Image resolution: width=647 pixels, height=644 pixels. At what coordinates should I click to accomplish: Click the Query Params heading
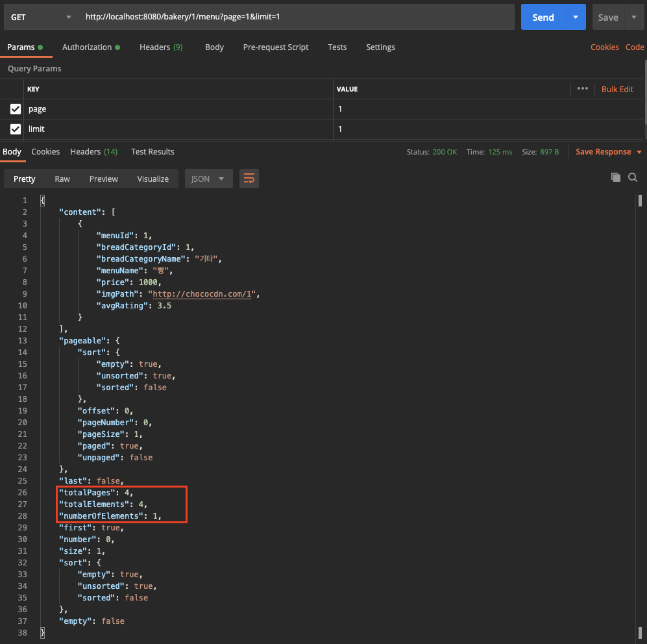34,69
